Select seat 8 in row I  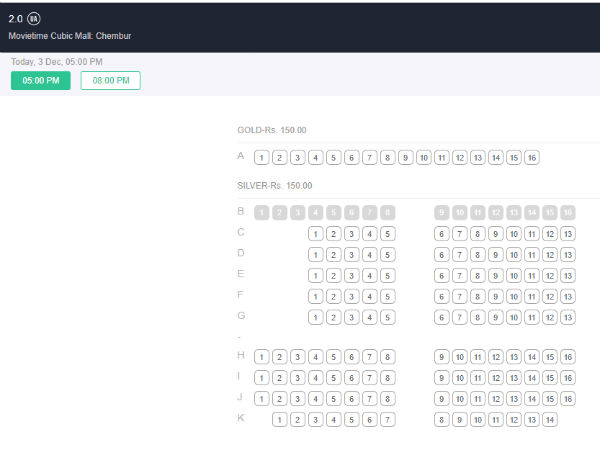[387, 378]
